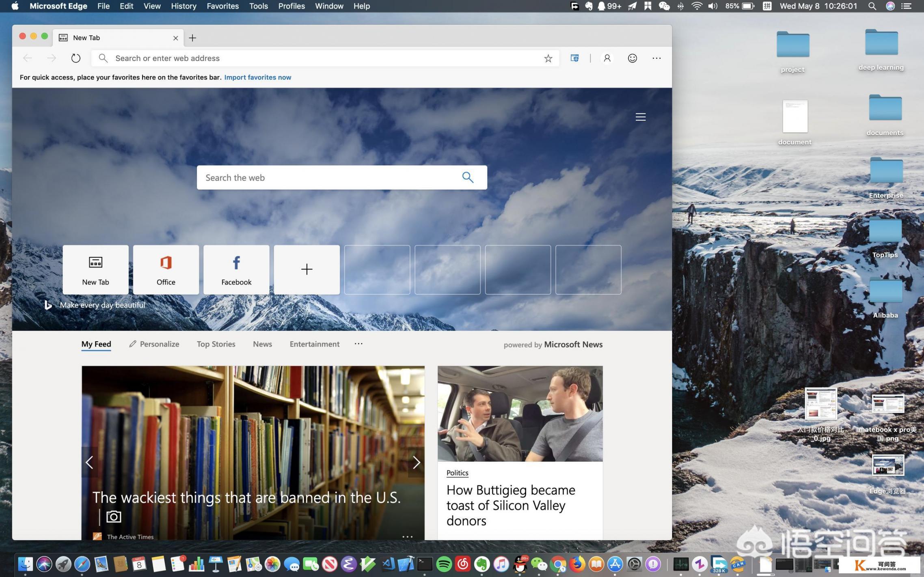Open the File menu in the menu bar
The width and height of the screenshot is (924, 577).
tap(104, 6)
